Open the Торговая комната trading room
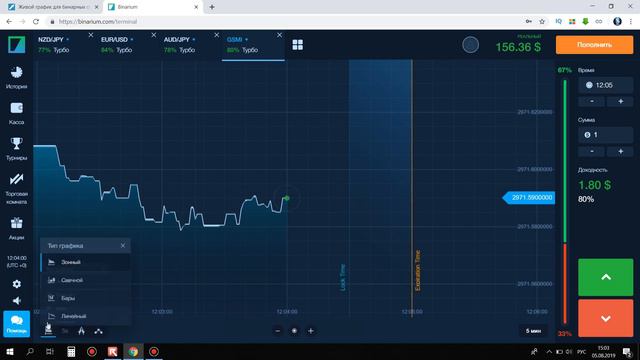 [16, 189]
